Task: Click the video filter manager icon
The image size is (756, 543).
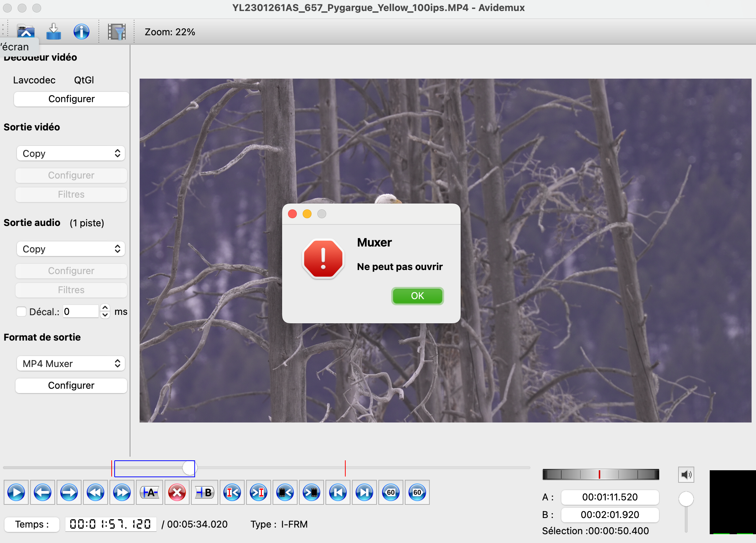Action: tap(116, 32)
